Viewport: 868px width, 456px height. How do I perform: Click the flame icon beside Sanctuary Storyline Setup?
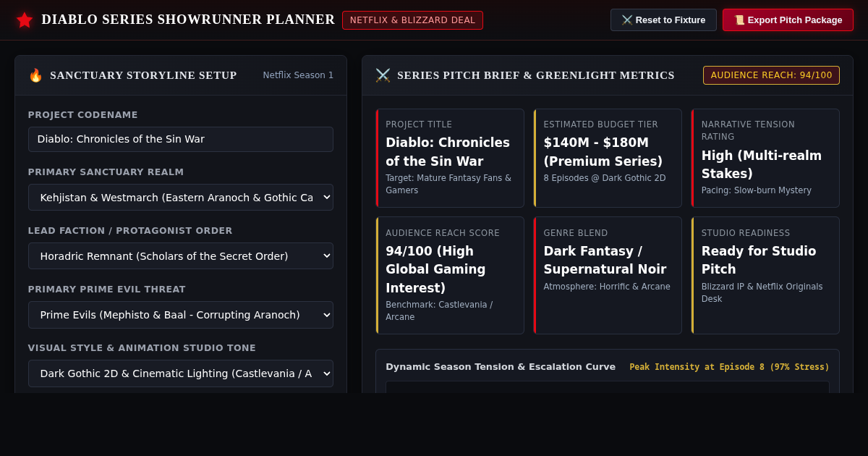[x=35, y=75]
